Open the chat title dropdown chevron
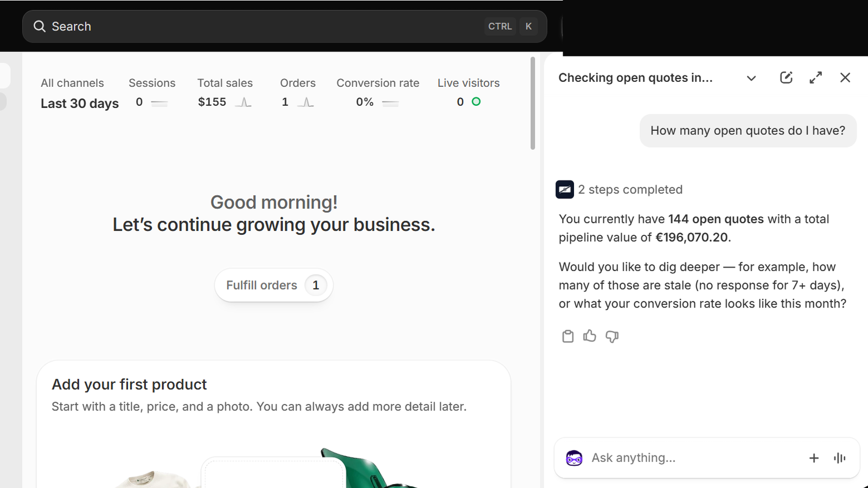This screenshot has width=868, height=488. [x=751, y=78]
